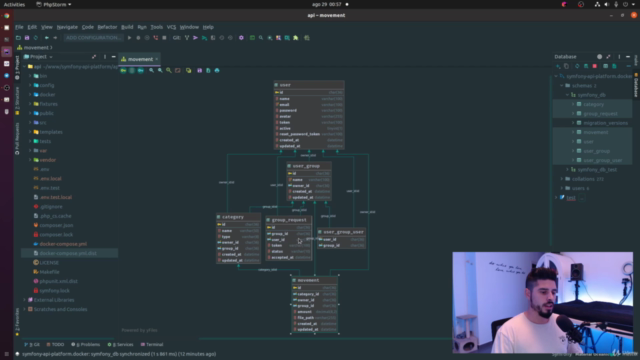Viewport: 640px width, 360px height.
Task: Open Database panel options globe icon
Action: click(599, 57)
